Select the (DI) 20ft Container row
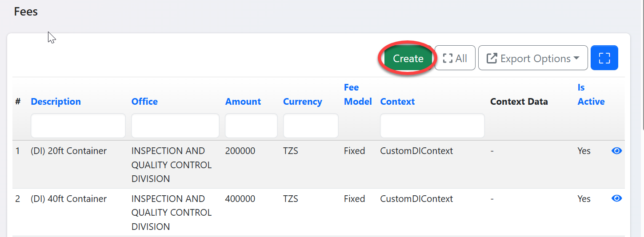The width and height of the screenshot is (644, 237). coord(69,151)
